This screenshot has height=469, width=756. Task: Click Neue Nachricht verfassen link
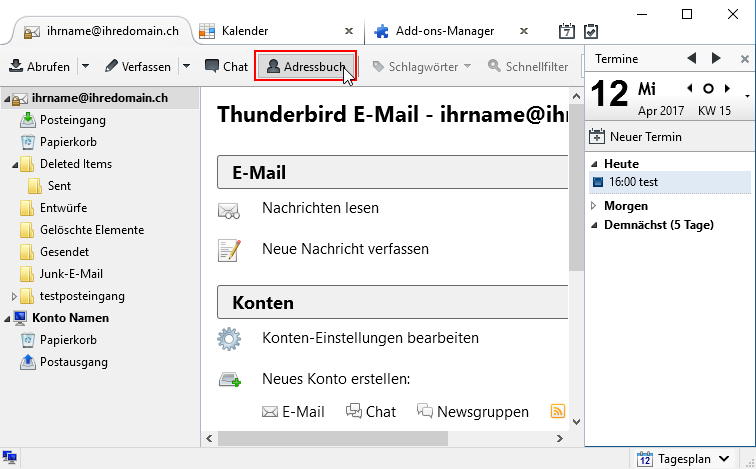coord(345,249)
